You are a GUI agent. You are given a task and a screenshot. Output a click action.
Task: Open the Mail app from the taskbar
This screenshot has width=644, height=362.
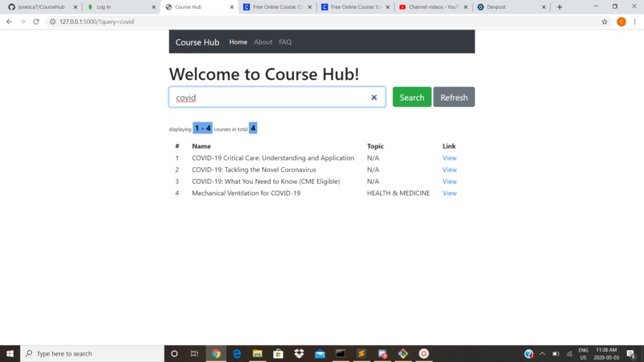pos(320,353)
